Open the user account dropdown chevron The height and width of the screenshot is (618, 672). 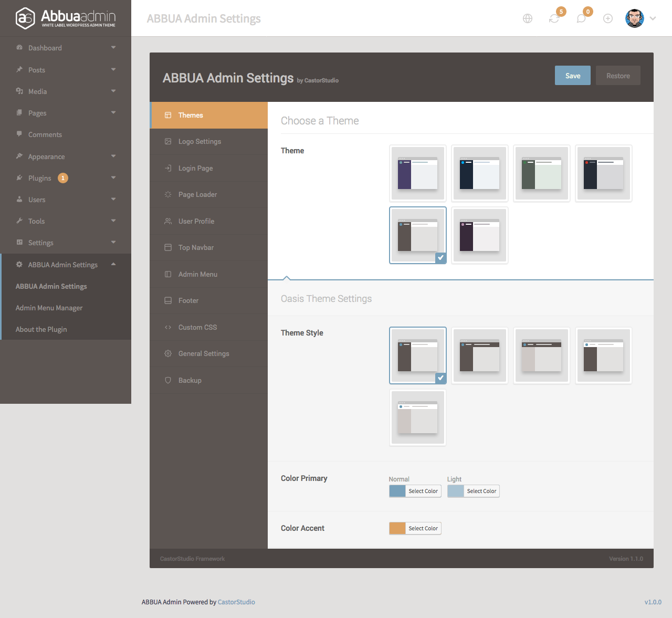click(653, 18)
